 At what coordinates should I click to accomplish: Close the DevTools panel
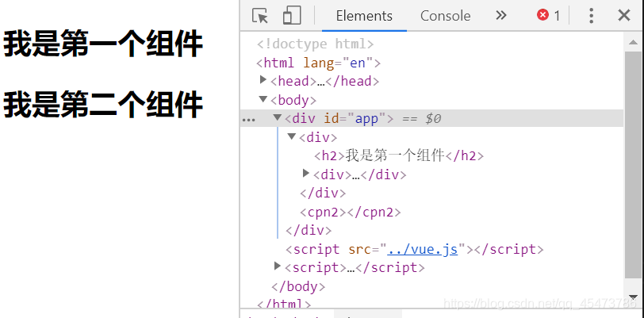click(x=624, y=16)
